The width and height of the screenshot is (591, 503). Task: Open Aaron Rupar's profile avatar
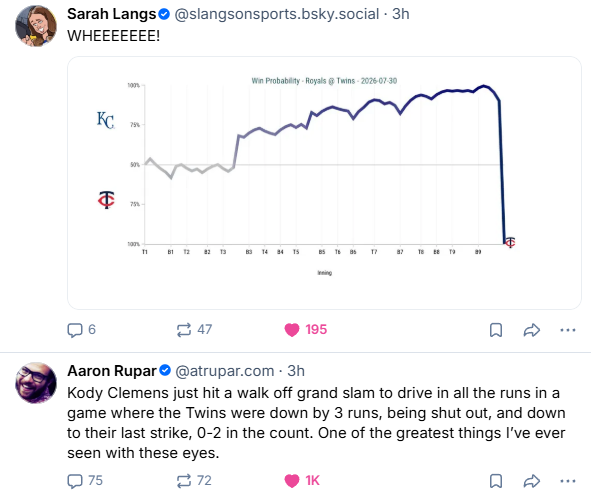tap(36, 383)
